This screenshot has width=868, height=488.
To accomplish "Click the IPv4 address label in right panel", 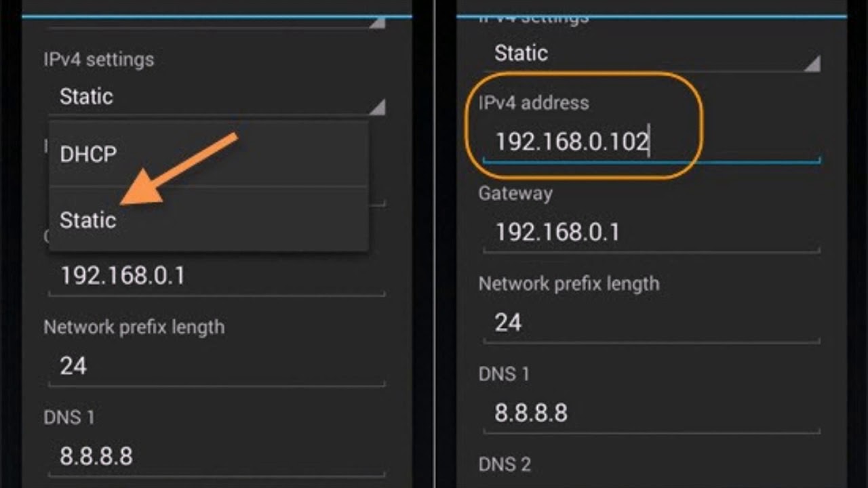I will [534, 103].
